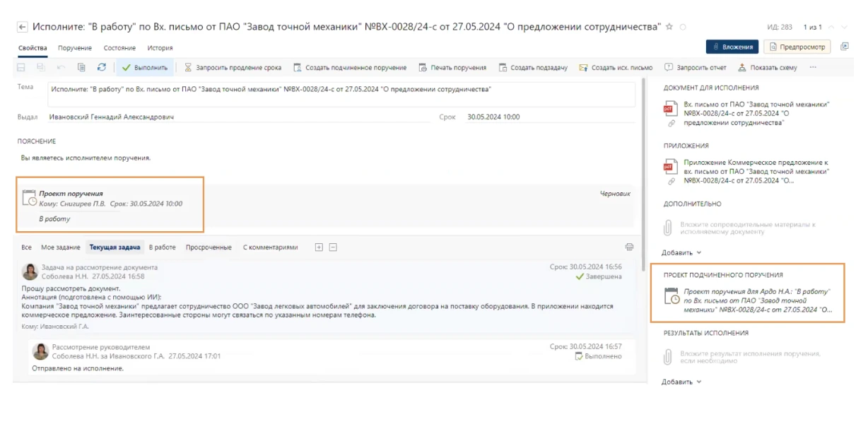Screen dimensions: 868x434
Task: Click the refresh icon in the toolbar
Action: tap(102, 68)
